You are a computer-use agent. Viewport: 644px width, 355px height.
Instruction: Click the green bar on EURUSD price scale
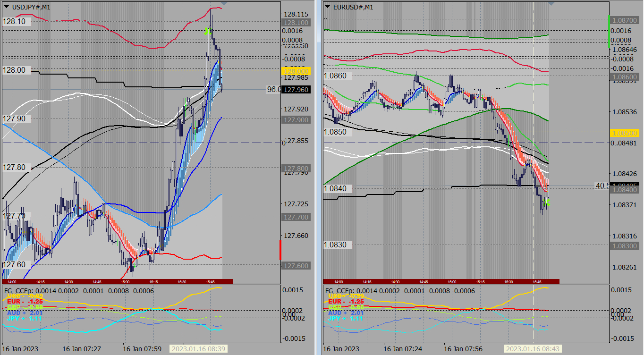[608, 32]
